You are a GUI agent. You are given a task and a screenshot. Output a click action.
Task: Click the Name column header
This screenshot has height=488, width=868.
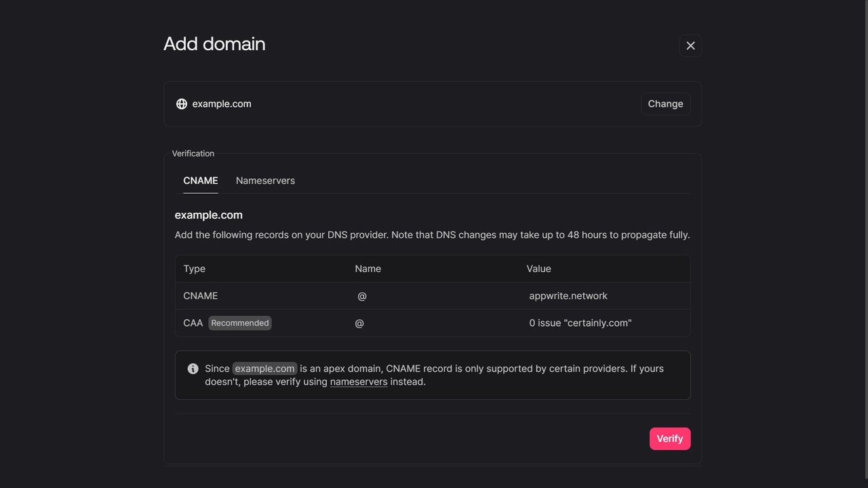point(368,268)
